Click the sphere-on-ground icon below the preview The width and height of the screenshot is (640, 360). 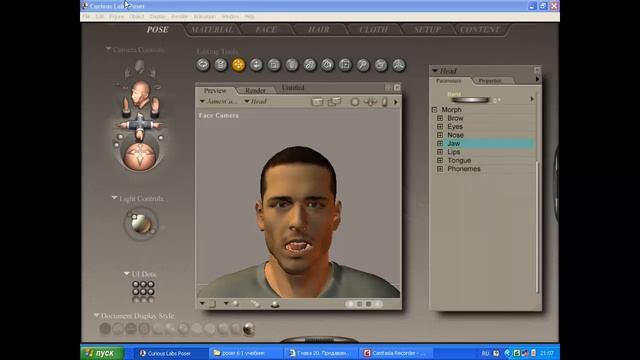pos(275,304)
